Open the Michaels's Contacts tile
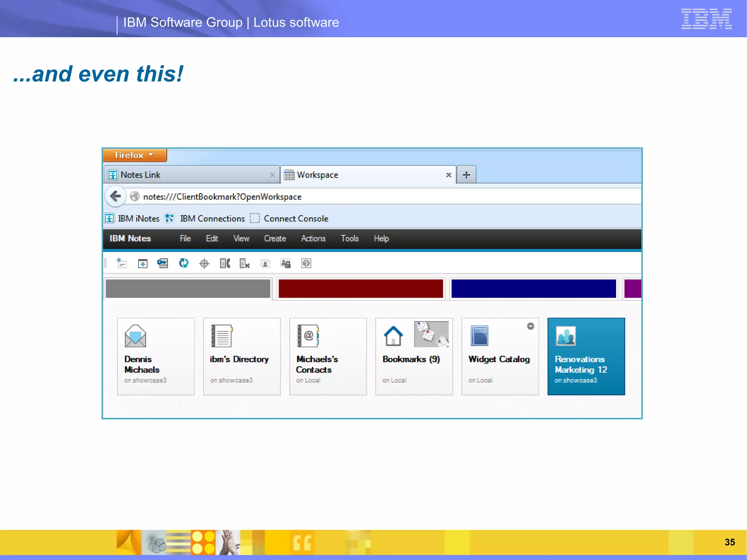This screenshot has height=560, width=747. pyautogui.click(x=328, y=356)
